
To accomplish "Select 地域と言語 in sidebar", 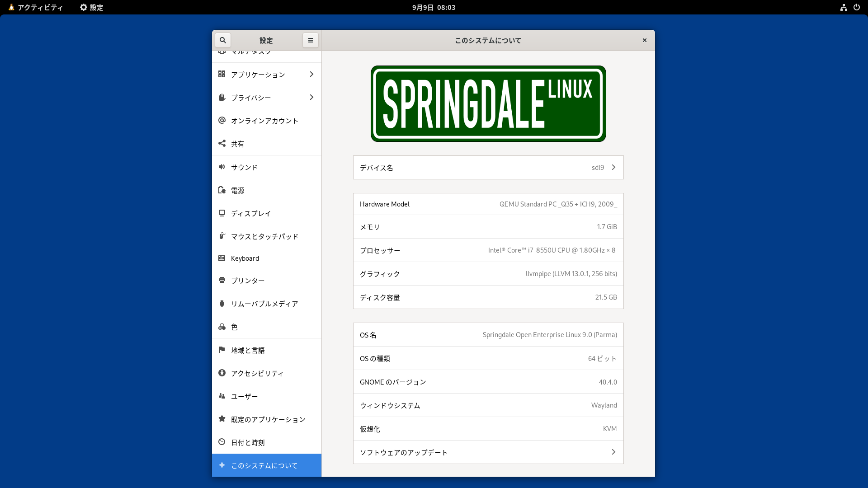I will tap(248, 350).
